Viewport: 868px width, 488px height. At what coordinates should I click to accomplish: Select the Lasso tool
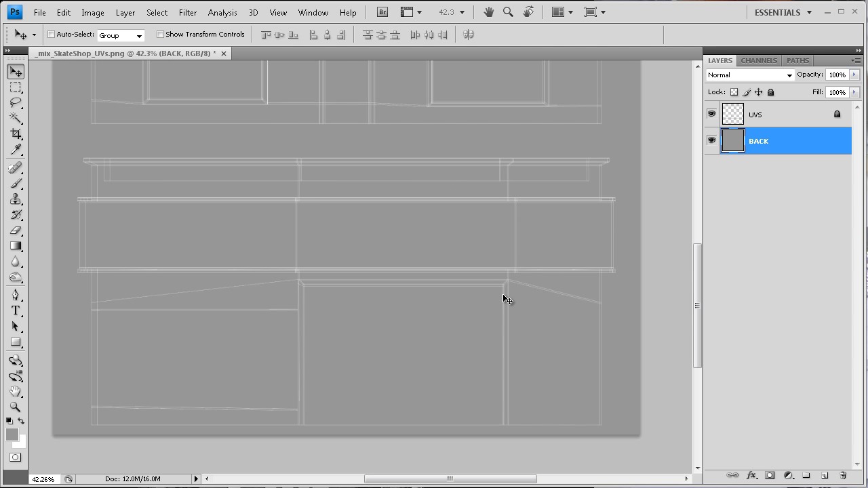16,103
